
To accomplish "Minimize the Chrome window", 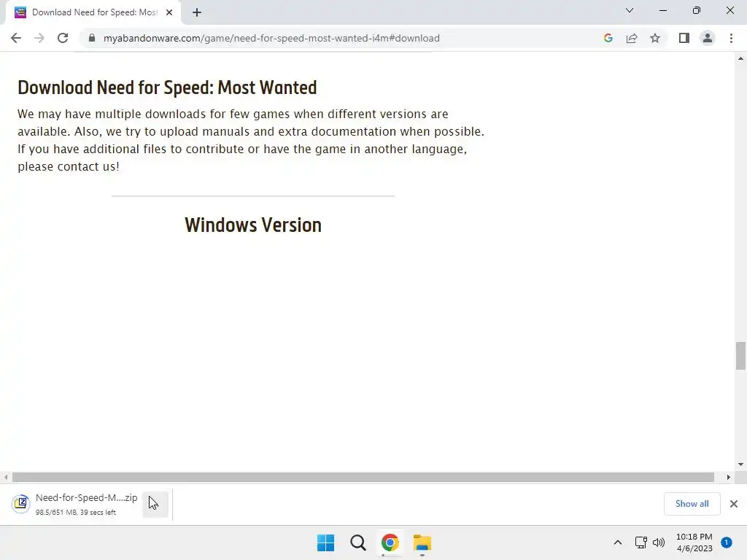I will (x=663, y=10).
